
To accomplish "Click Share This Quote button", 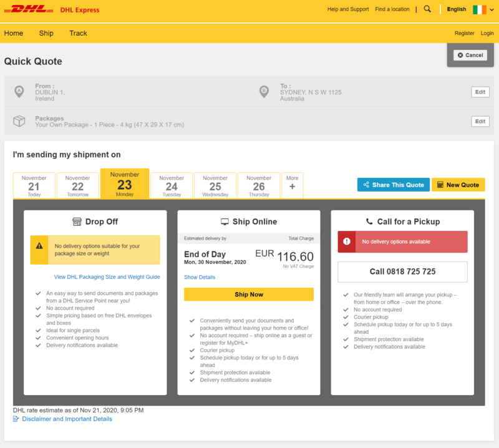I will point(394,185).
